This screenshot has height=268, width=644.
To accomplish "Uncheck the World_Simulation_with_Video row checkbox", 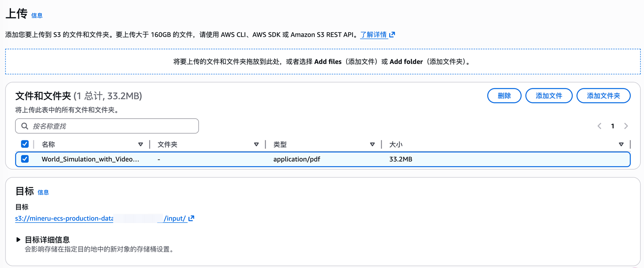I will (x=25, y=159).
